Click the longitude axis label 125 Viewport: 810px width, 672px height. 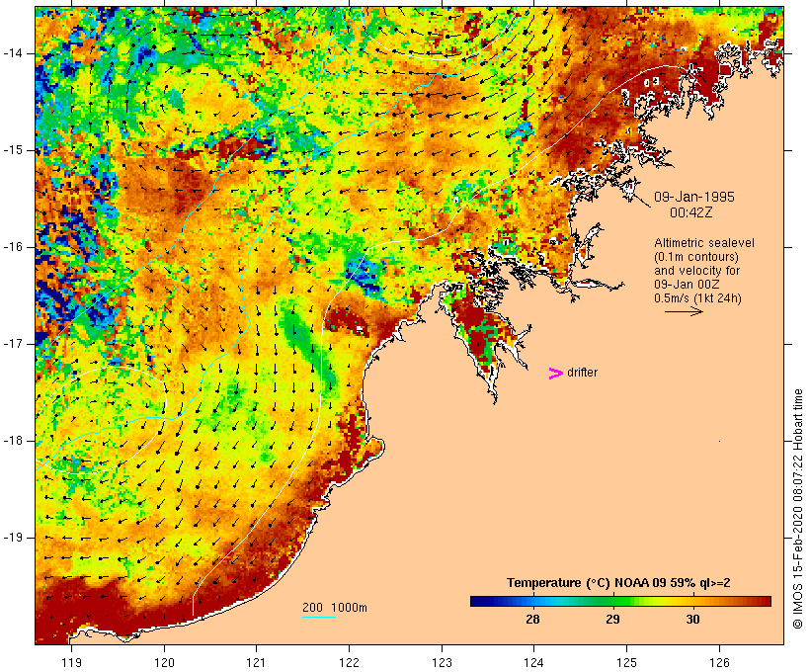click(x=626, y=662)
